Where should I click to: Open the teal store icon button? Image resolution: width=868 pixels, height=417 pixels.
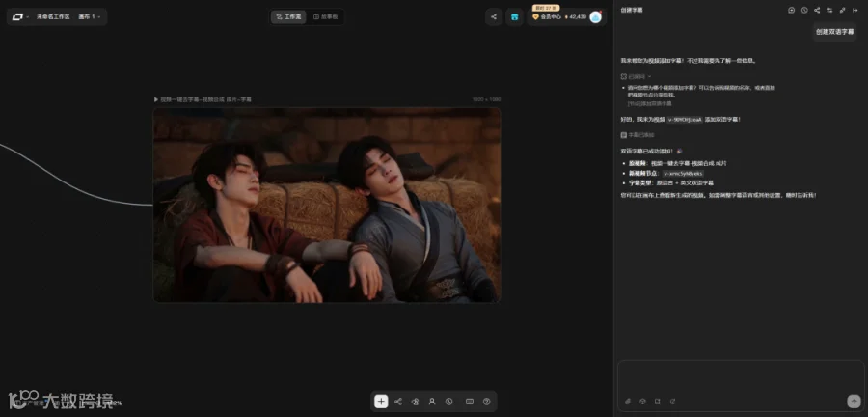tap(514, 16)
